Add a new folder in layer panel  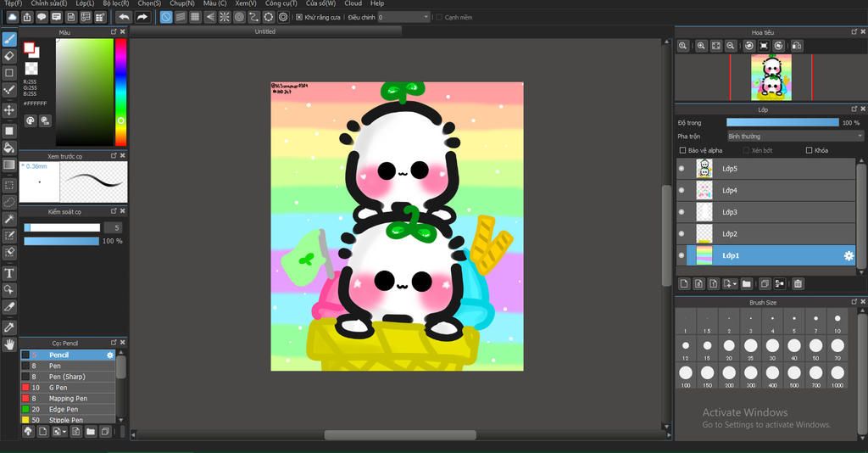pyautogui.click(x=746, y=283)
